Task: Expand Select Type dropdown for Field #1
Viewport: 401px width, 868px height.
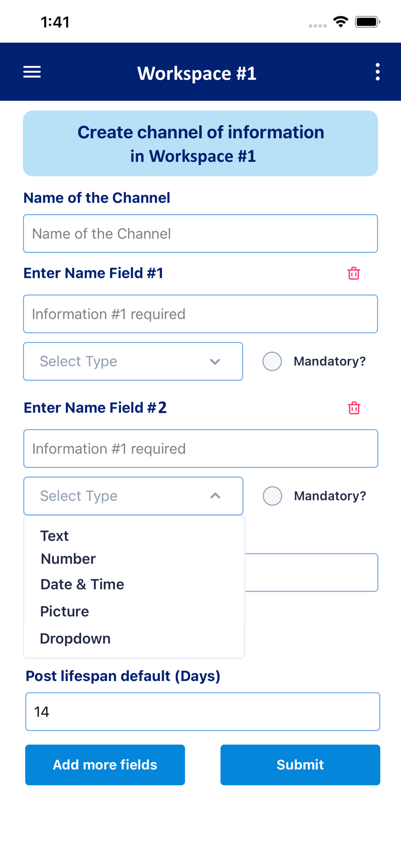Action: tap(133, 361)
